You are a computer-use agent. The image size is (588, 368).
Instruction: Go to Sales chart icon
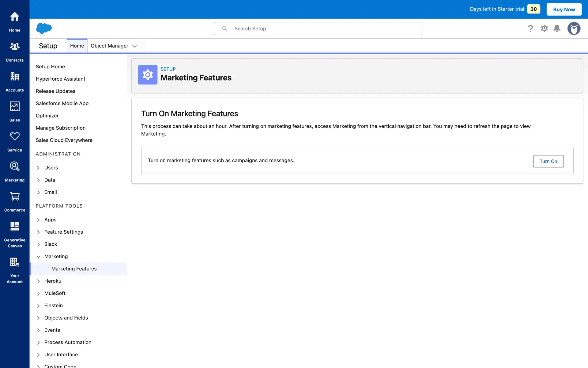(x=15, y=111)
